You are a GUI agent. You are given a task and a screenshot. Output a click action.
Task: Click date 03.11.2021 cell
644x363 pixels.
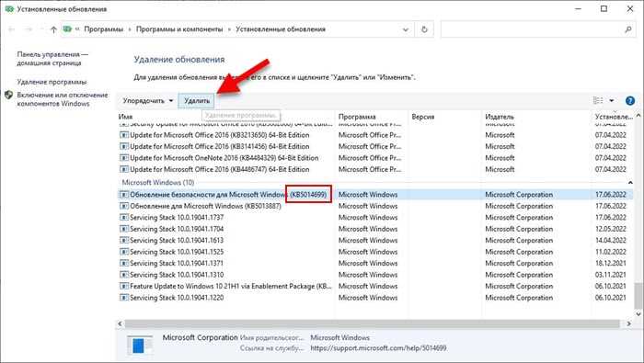[610, 275]
